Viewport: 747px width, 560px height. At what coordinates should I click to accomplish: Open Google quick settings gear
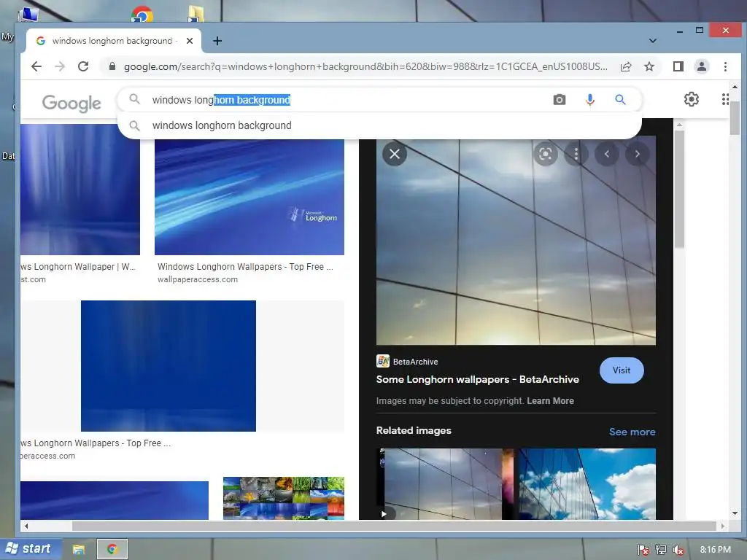tap(692, 99)
